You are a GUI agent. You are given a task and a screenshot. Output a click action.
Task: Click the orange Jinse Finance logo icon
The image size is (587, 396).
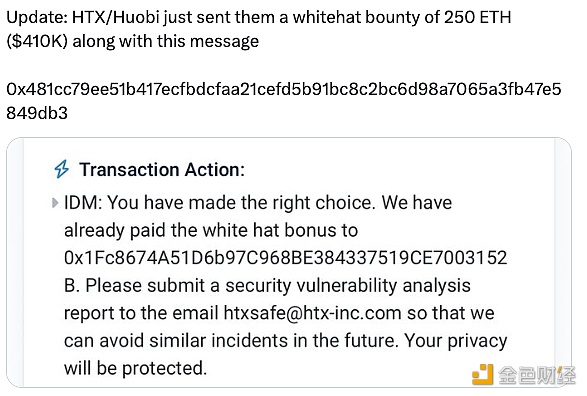482,374
